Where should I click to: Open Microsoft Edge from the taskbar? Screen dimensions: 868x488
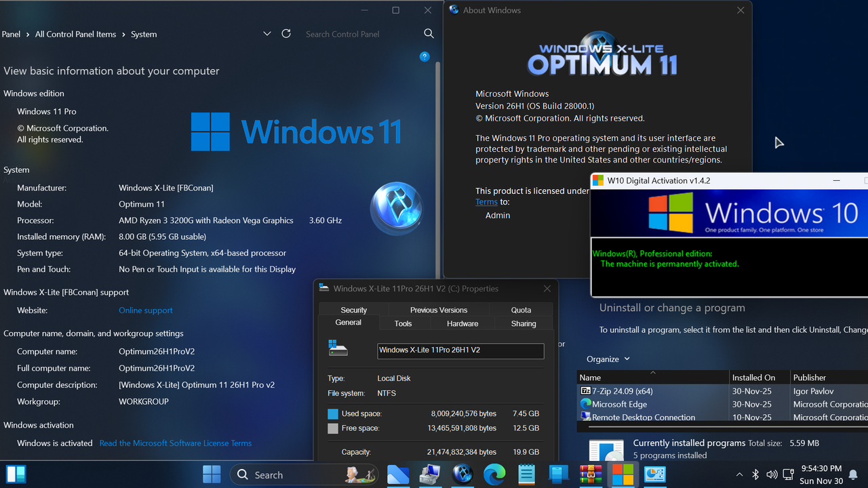click(494, 474)
